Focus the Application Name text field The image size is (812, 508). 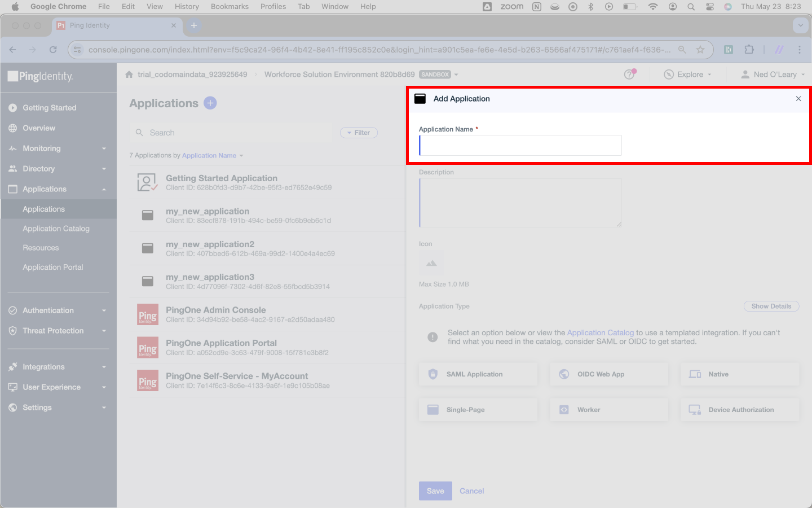pos(520,145)
